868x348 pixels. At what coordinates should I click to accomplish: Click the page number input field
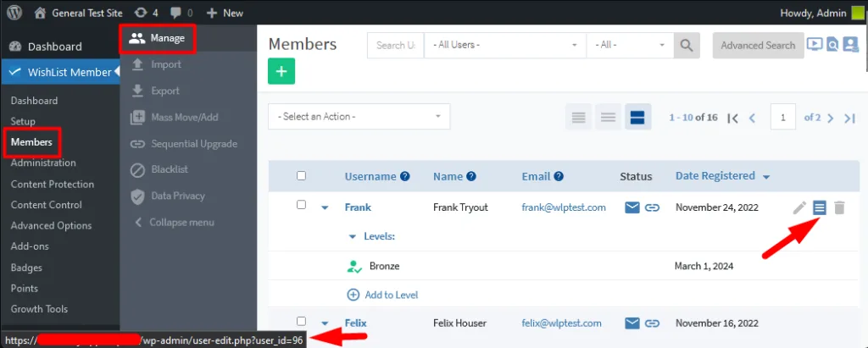782,118
